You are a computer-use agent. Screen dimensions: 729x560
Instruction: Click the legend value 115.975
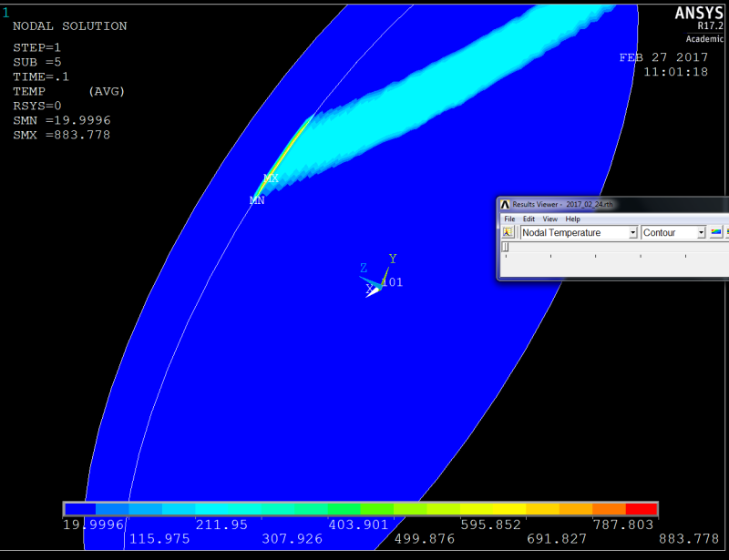click(159, 539)
